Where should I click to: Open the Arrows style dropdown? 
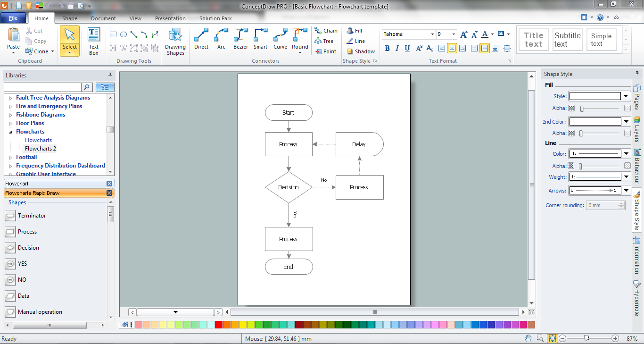click(x=626, y=191)
